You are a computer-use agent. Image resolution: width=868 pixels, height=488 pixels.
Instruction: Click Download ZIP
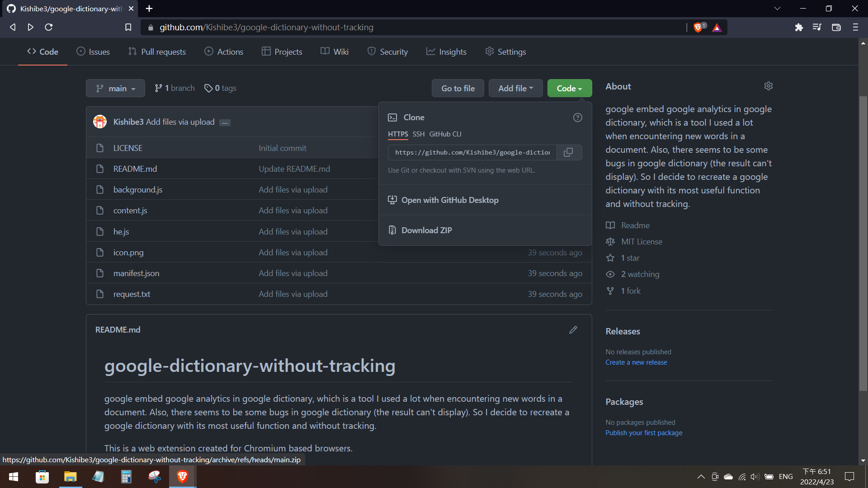click(426, 230)
